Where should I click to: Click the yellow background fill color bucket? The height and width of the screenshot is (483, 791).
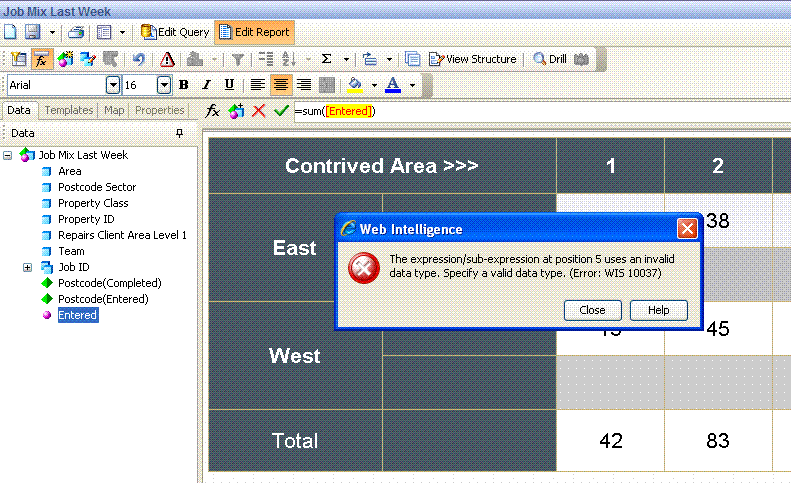[355, 85]
